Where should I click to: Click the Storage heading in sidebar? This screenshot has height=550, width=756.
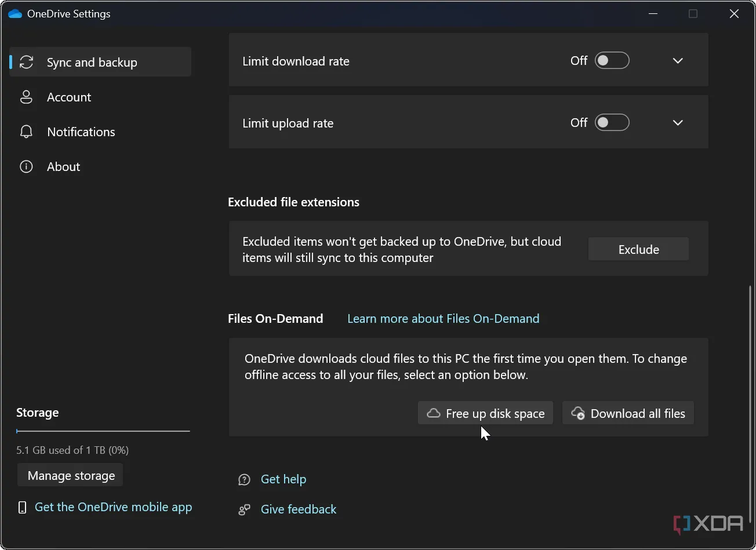[x=37, y=413]
